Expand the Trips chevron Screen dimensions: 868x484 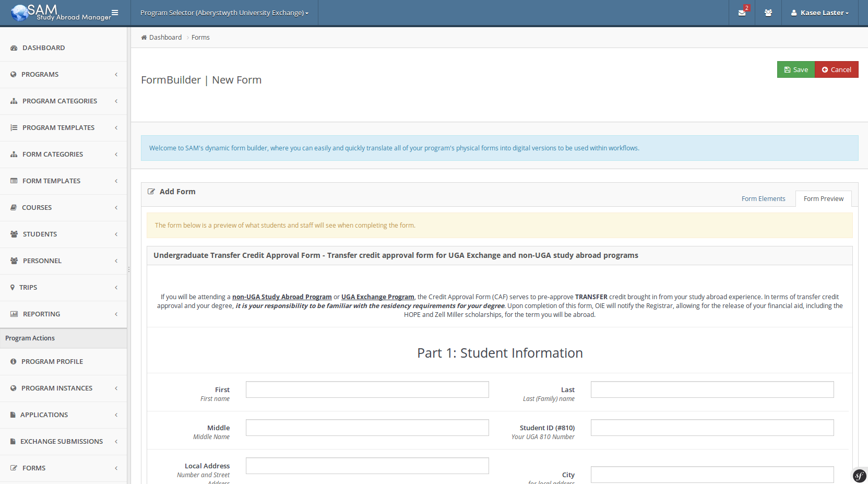(x=116, y=288)
